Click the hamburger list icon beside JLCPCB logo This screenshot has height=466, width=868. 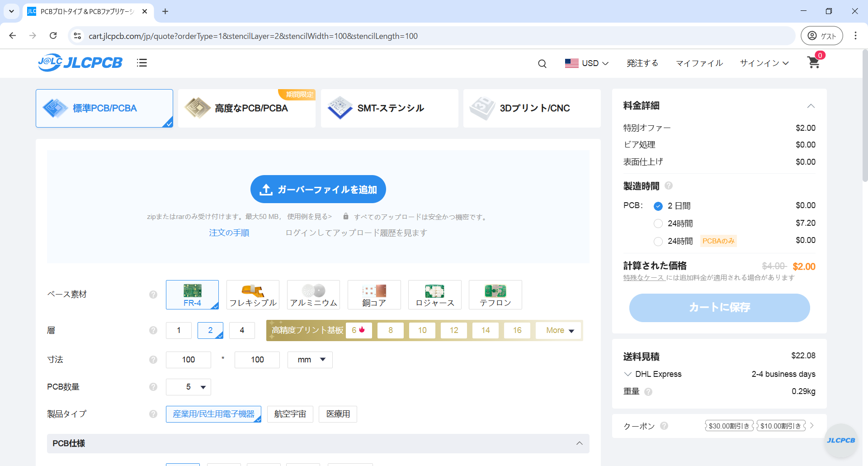click(142, 62)
